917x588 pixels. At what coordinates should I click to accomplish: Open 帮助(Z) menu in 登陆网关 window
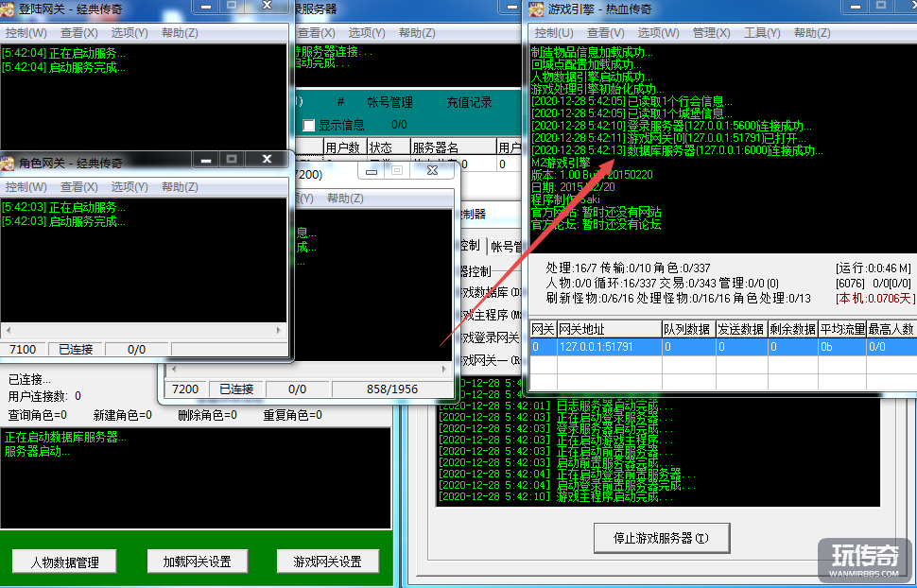tap(180, 33)
